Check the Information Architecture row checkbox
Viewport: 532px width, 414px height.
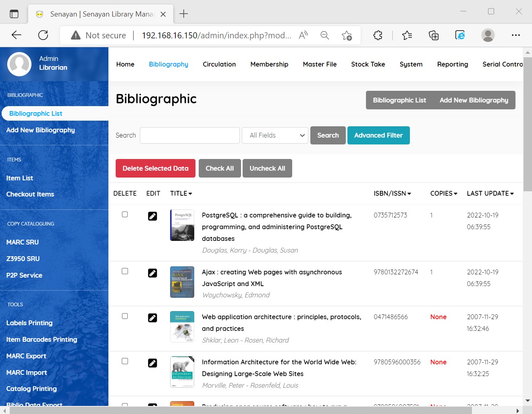125,361
